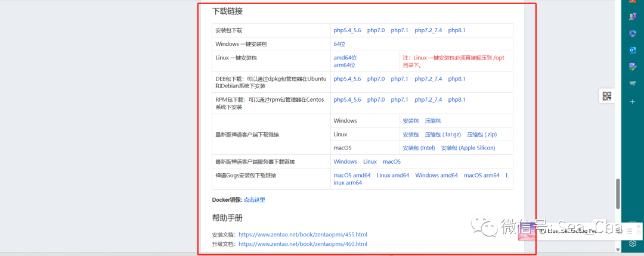Open 升级文档 URL ending 460.html

(303, 244)
